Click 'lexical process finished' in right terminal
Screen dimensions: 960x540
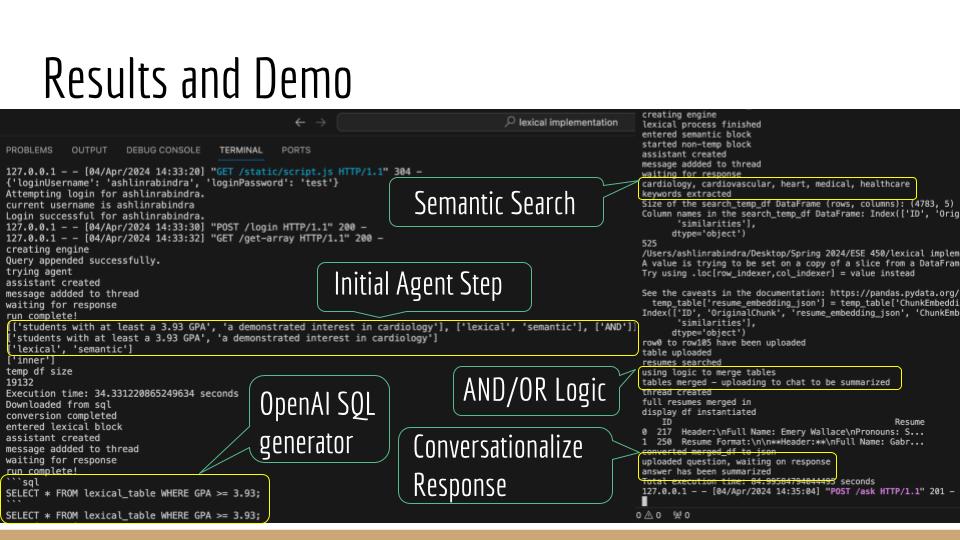701,124
